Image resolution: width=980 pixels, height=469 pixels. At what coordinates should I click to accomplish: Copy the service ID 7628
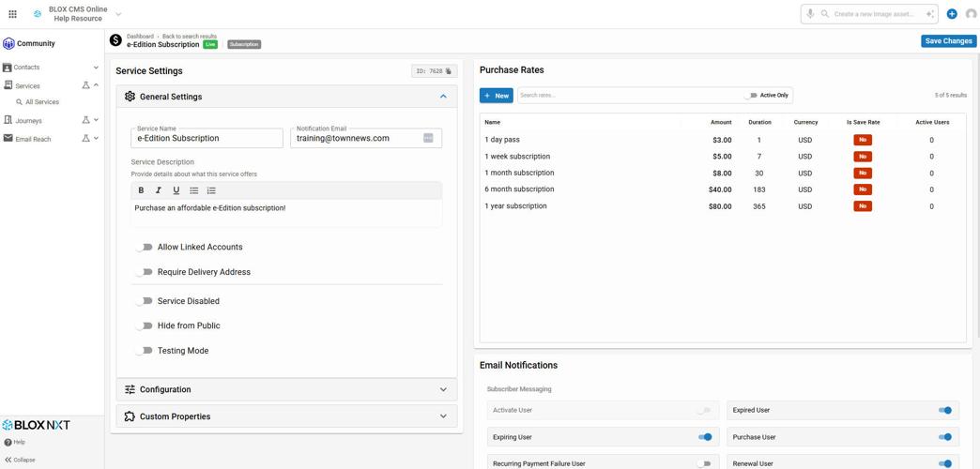pos(449,71)
